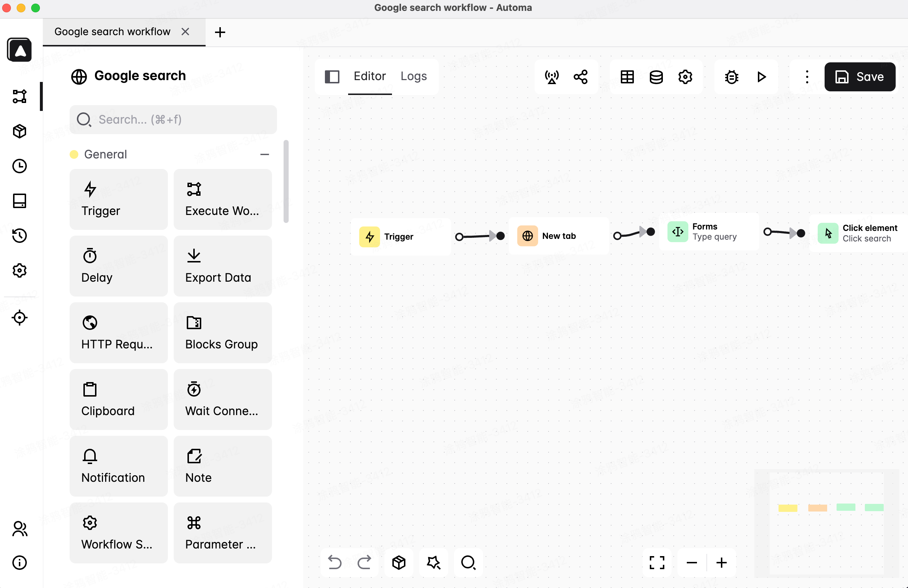This screenshot has width=908, height=588.
Task: Fit workflow to screen
Action: [x=657, y=563]
